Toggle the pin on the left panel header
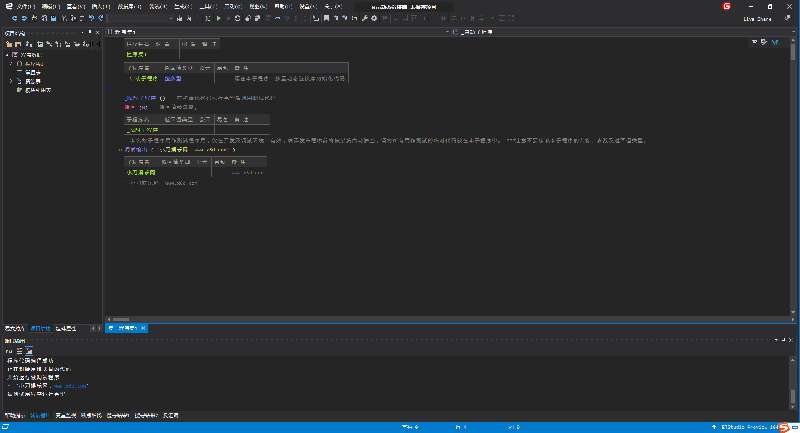The image size is (800, 433). click(89, 33)
